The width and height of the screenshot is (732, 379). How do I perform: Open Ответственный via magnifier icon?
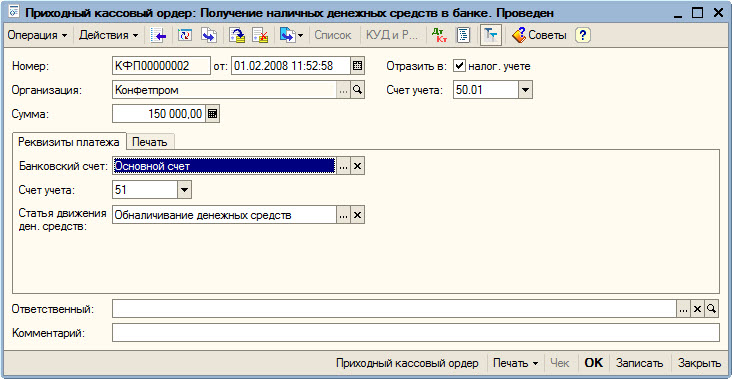point(712,309)
